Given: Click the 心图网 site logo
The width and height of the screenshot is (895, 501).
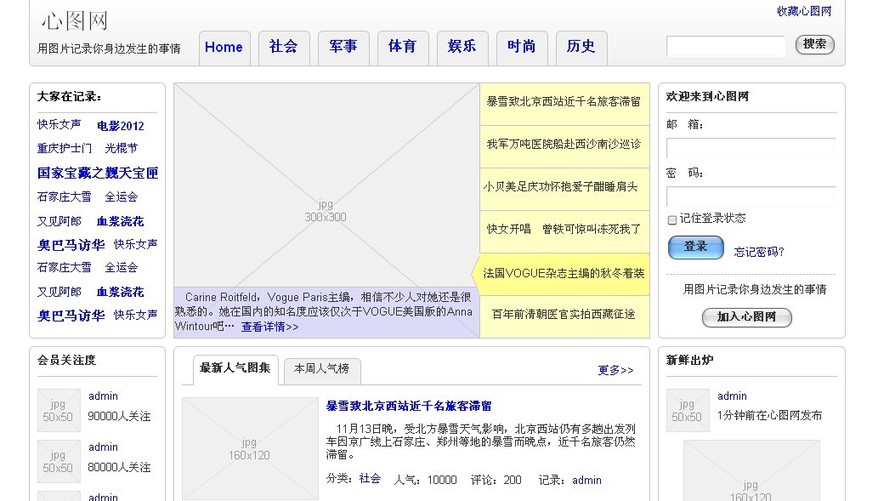Looking at the screenshot, I should [75, 21].
